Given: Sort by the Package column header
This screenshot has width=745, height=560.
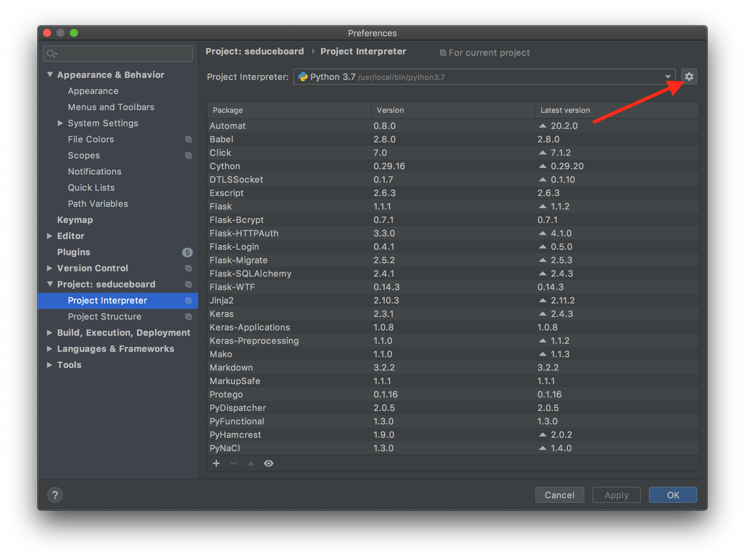Looking at the screenshot, I should tap(289, 110).
